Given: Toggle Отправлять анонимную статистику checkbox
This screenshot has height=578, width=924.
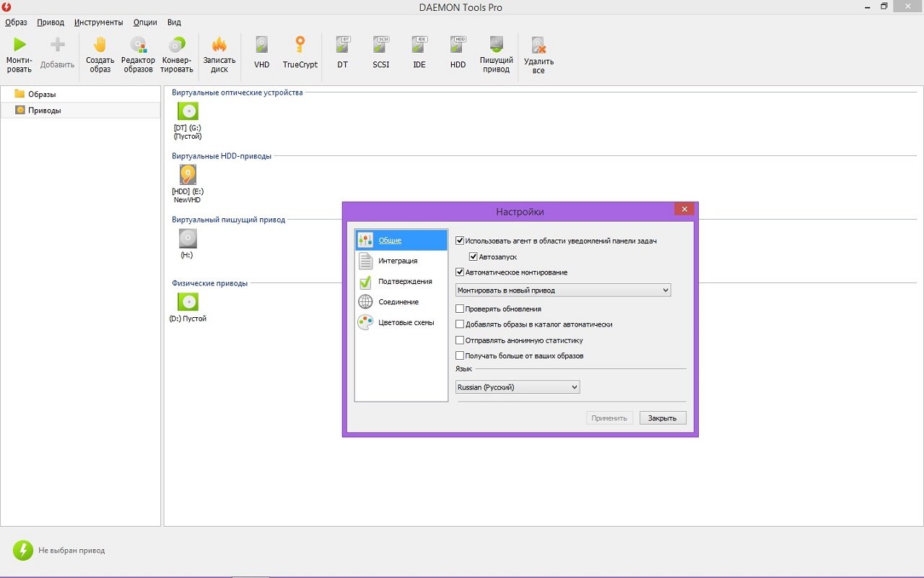Looking at the screenshot, I should coord(460,340).
